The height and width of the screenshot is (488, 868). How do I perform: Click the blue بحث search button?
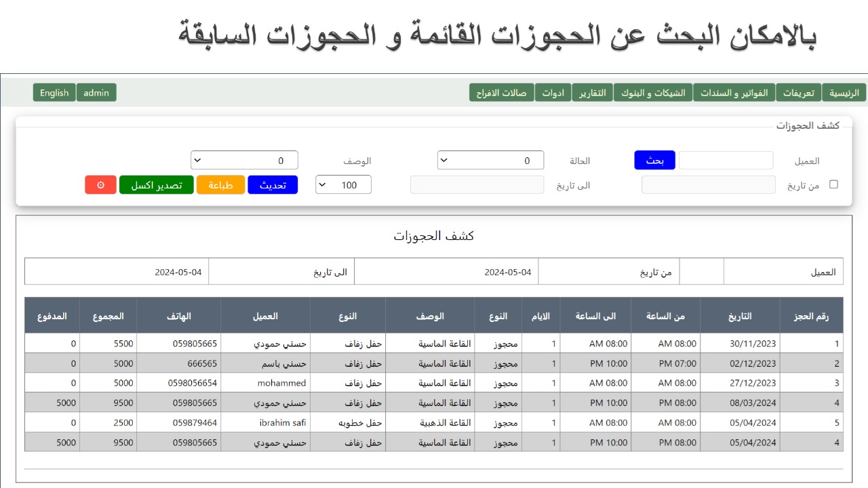pyautogui.click(x=654, y=160)
